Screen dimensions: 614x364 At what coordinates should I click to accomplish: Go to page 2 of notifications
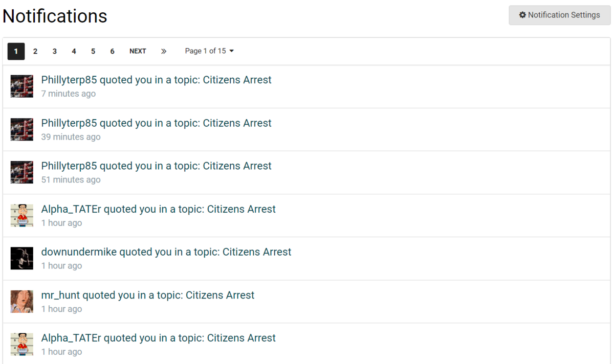pos(35,51)
